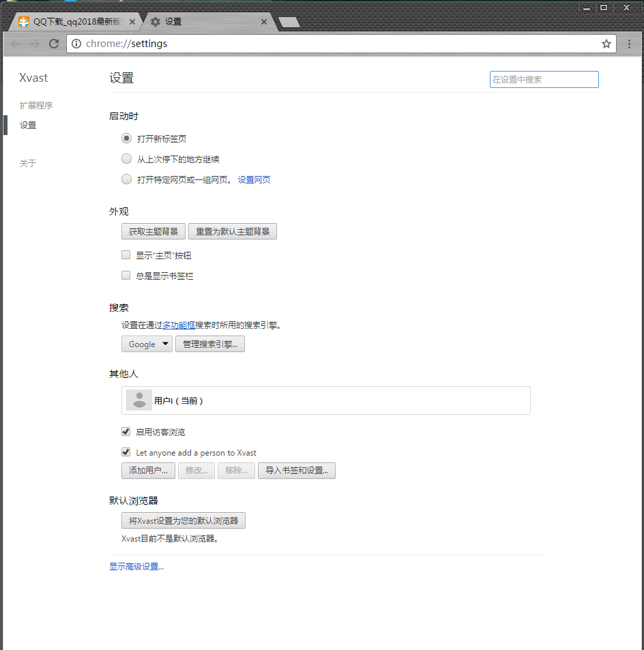Expand 显示高级设置 link
The height and width of the screenshot is (650, 644).
pos(136,567)
